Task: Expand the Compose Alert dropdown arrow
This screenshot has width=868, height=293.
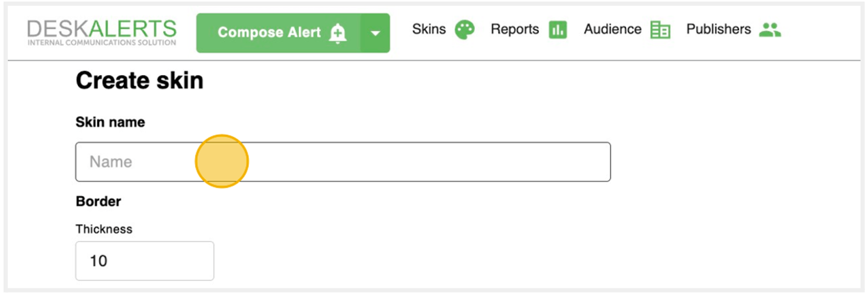Action: point(375,33)
